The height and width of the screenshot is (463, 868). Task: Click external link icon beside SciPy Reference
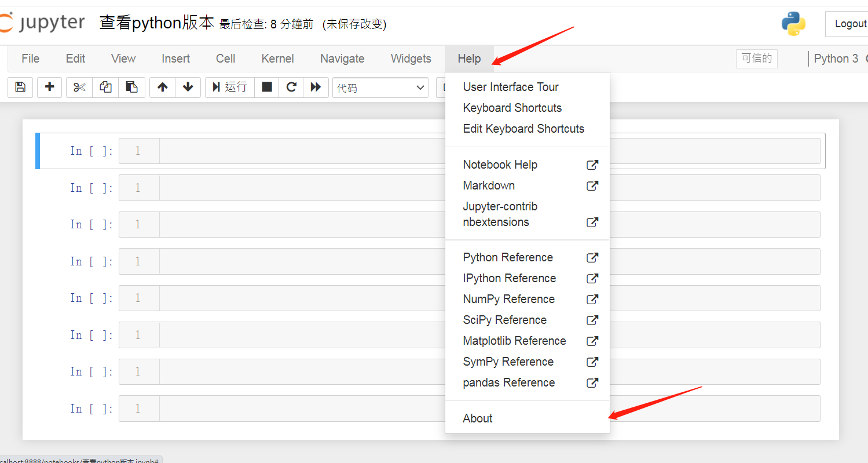[592, 320]
